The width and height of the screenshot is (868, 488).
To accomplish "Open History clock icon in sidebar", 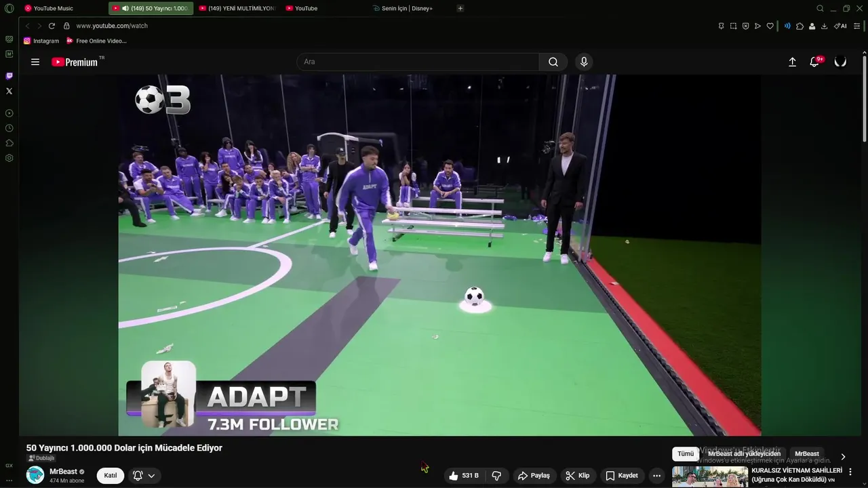I will pyautogui.click(x=9, y=128).
